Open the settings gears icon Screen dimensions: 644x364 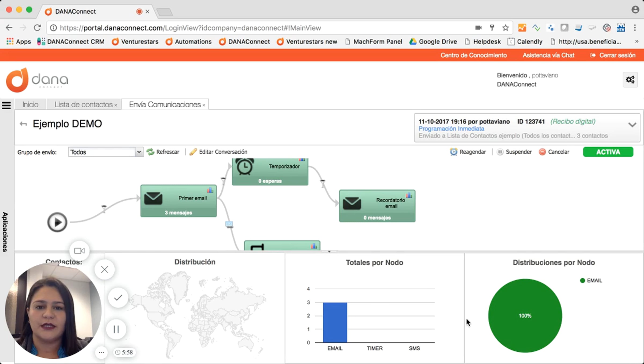point(630,80)
